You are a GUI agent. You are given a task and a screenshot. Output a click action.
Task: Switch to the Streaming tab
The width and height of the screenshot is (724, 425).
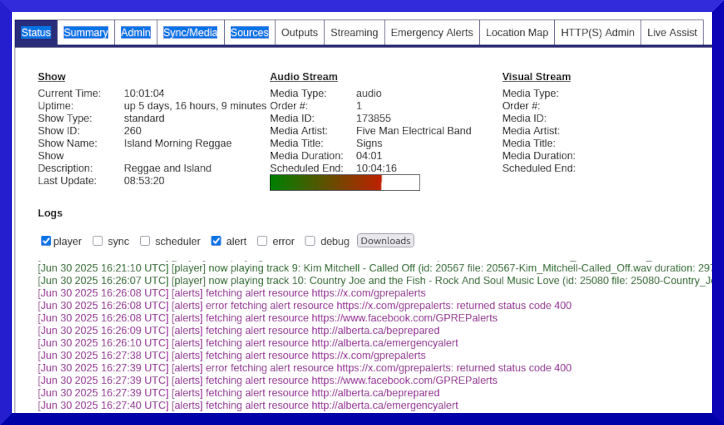coord(353,33)
